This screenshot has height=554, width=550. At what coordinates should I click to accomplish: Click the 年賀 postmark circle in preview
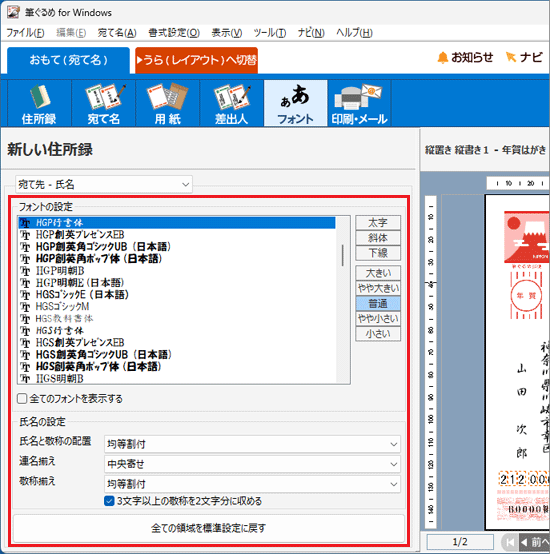pos(526,295)
